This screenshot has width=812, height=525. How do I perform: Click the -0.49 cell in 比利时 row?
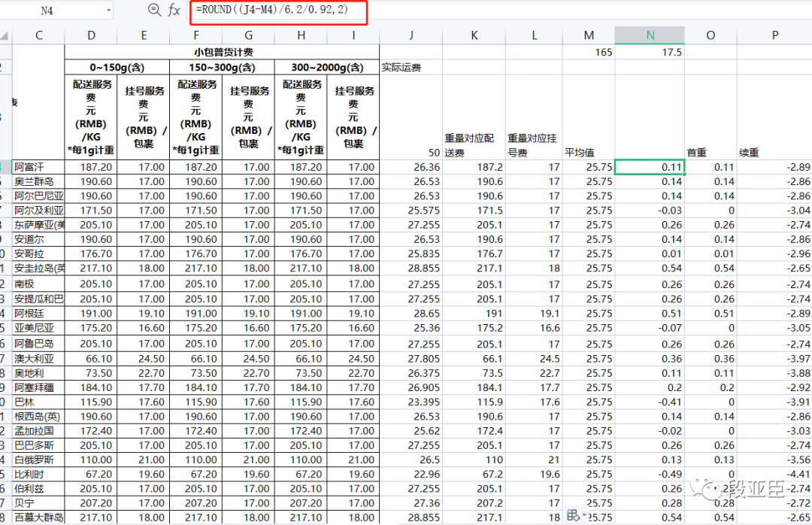650,474
